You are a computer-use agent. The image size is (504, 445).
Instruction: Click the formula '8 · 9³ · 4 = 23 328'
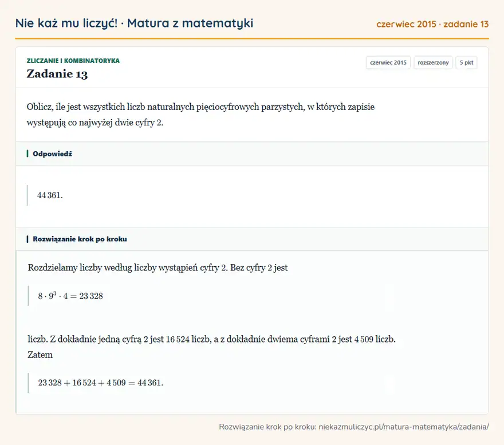coord(70,296)
